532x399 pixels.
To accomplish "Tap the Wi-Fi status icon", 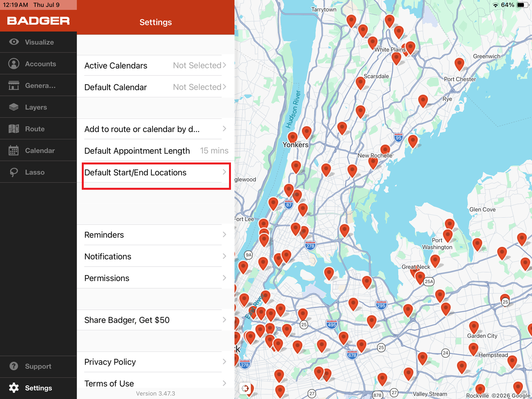I will pyautogui.click(x=495, y=5).
